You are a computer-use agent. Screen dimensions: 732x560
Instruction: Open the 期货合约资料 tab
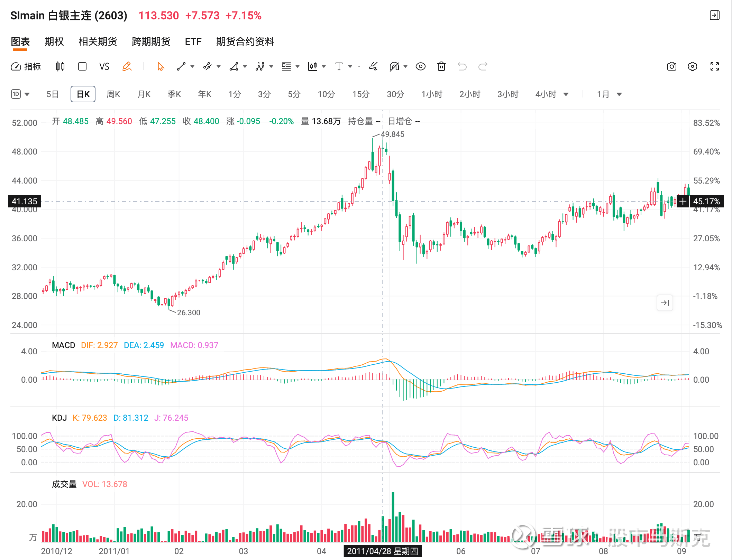[245, 42]
